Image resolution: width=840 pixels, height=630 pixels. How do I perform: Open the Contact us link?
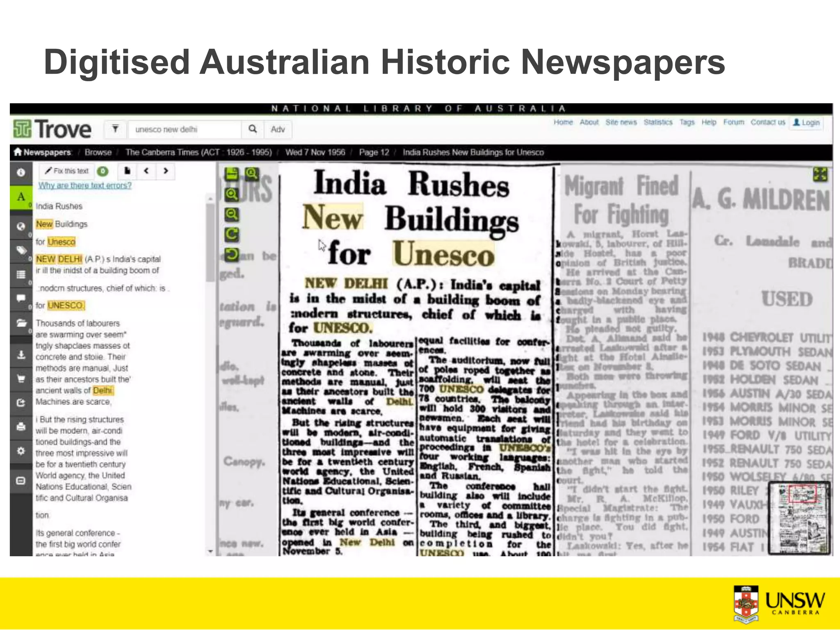768,122
